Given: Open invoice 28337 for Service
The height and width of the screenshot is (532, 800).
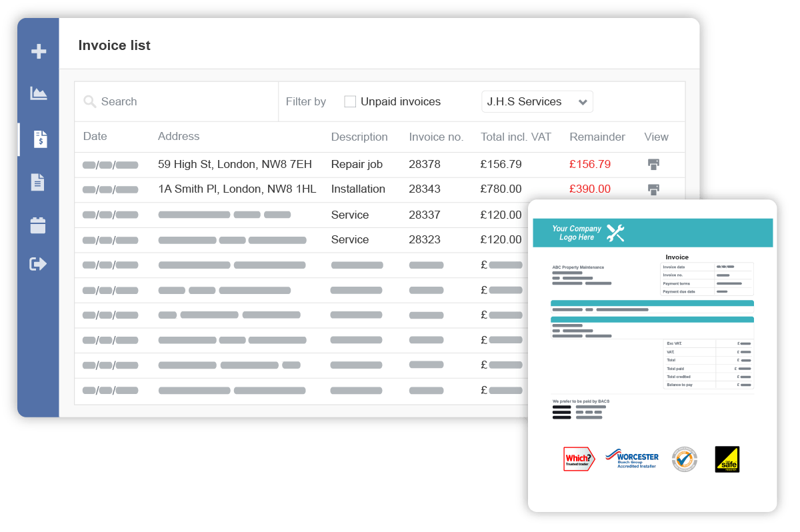Looking at the screenshot, I should coord(425,215).
